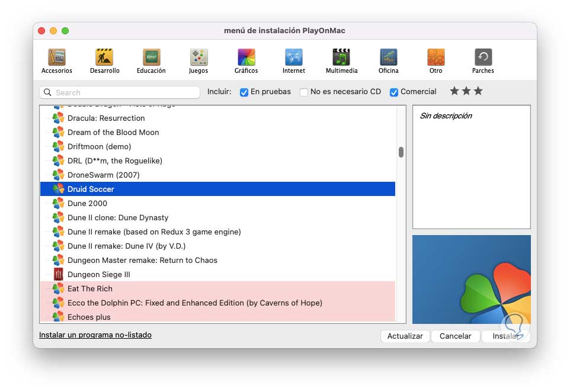Select Dune 2000 entry
This screenshot has width=570, height=392.
[x=217, y=203]
